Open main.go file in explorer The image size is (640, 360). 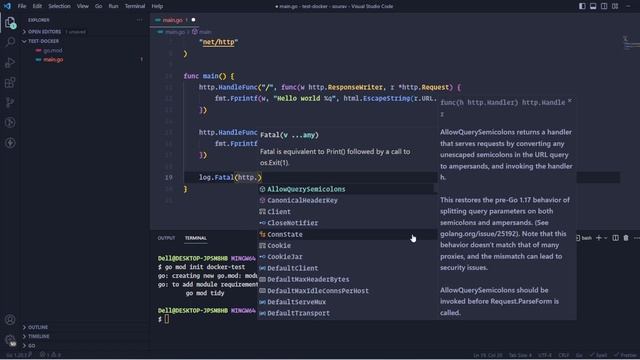click(x=53, y=60)
